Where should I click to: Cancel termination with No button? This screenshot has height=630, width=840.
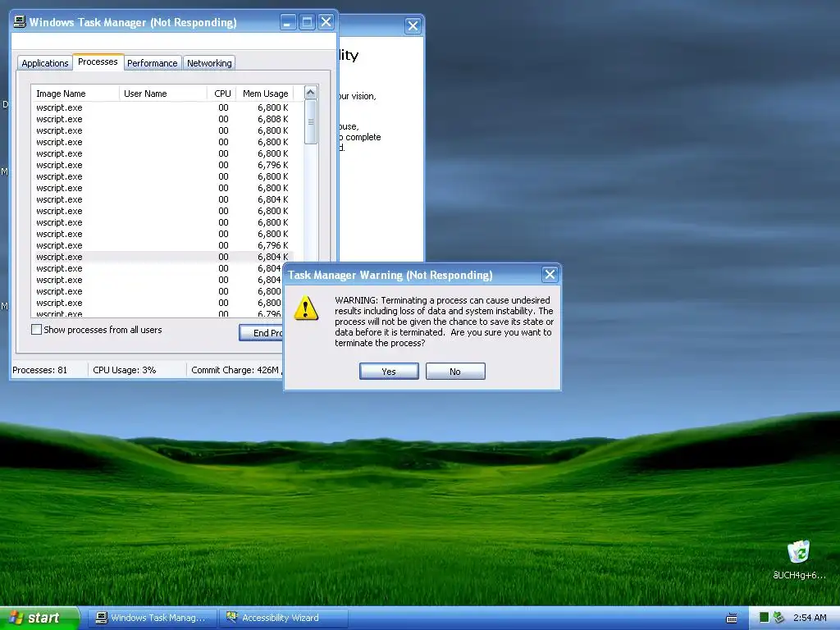tap(455, 372)
